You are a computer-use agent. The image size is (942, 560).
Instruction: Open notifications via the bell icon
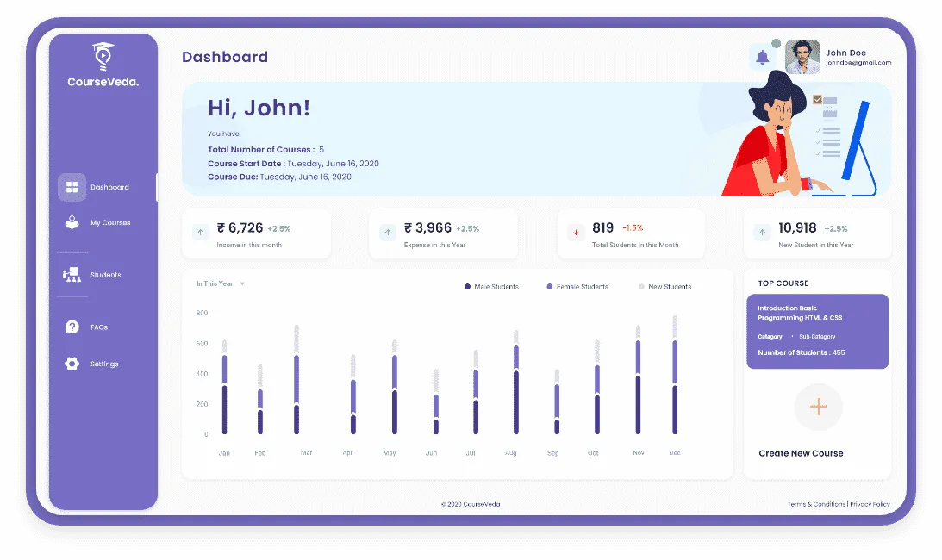(x=763, y=58)
